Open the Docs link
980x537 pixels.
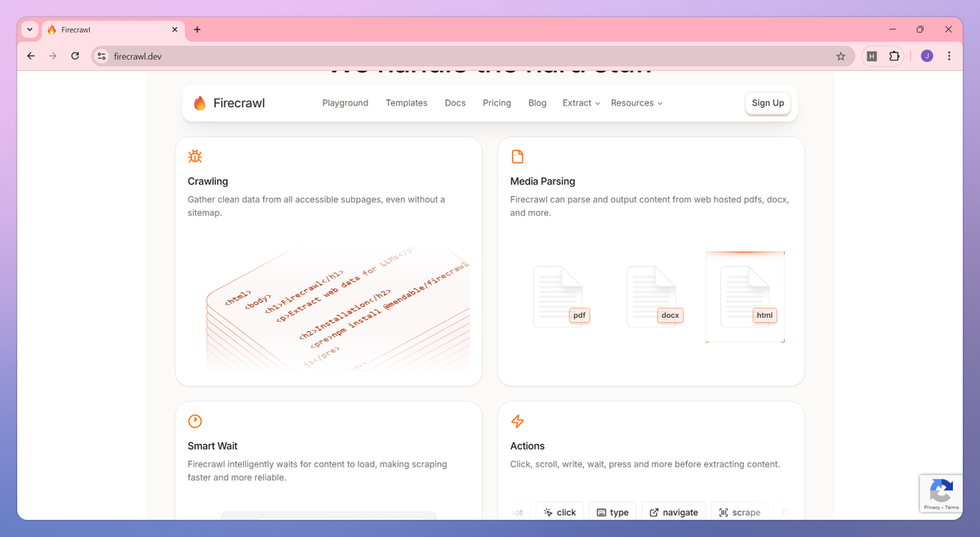pos(455,103)
